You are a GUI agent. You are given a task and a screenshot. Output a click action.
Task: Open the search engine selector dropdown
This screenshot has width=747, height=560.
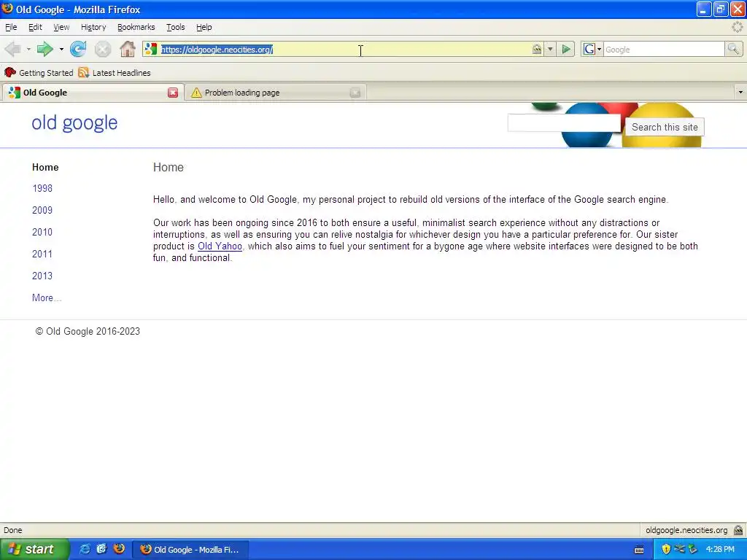click(600, 49)
